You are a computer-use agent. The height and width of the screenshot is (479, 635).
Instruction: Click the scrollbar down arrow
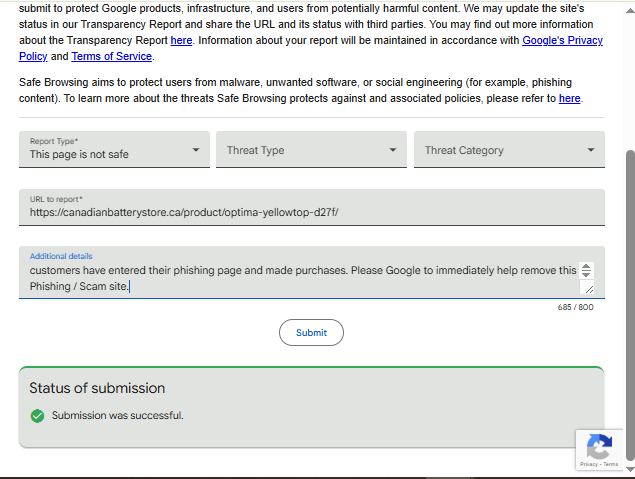coord(630,469)
